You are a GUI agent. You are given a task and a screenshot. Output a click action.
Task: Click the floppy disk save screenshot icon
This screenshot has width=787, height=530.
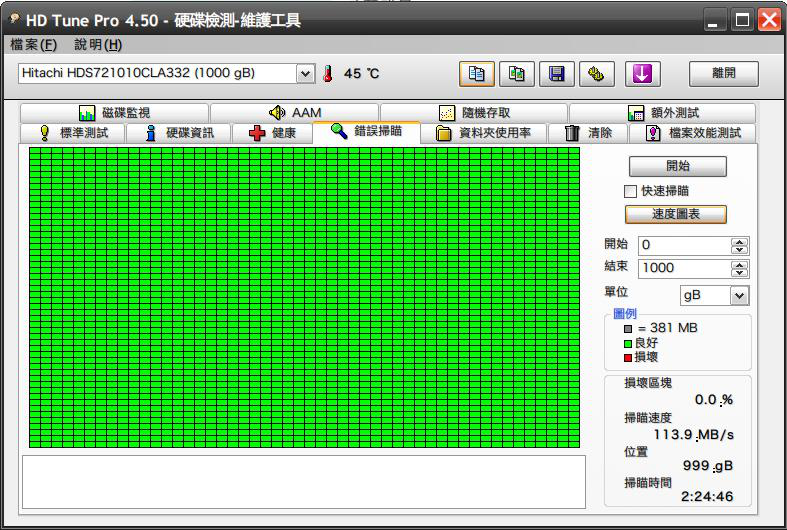pos(557,74)
